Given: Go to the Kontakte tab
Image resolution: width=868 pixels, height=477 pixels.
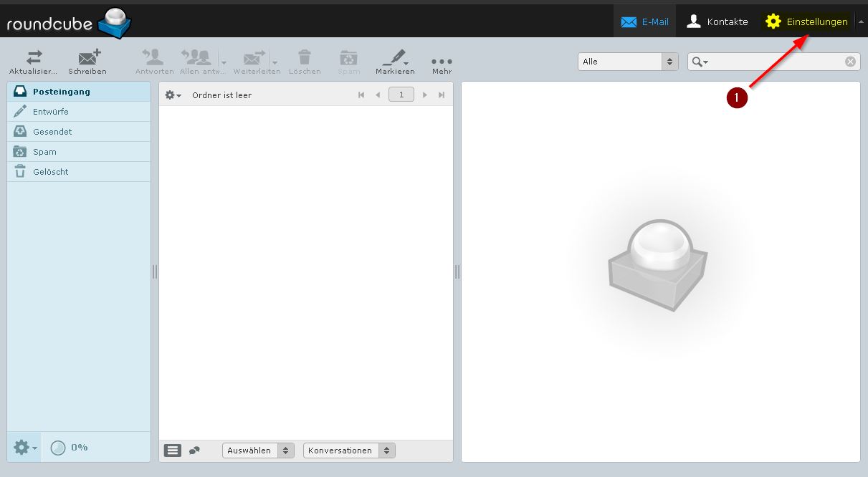Looking at the screenshot, I should [717, 21].
